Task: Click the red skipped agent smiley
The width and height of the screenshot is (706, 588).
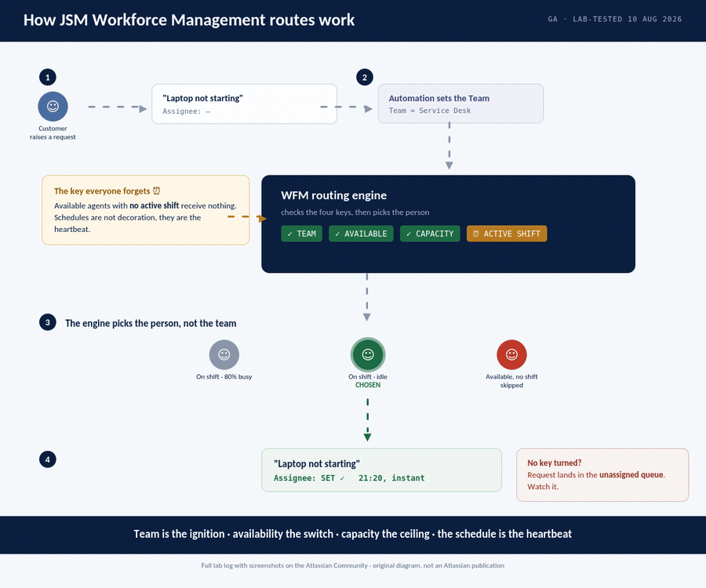Action: tap(511, 354)
